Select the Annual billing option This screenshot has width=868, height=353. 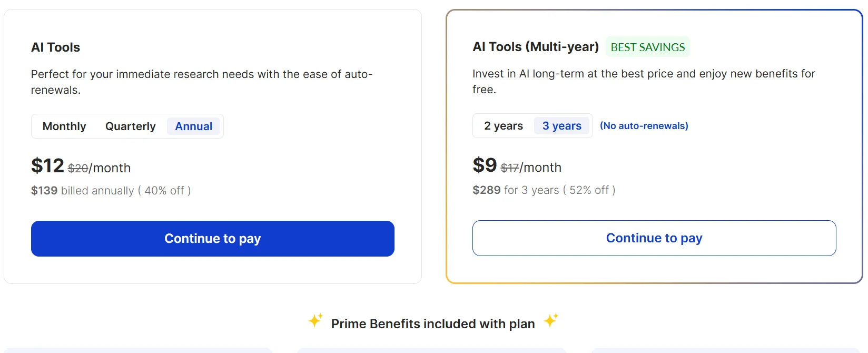[x=194, y=126]
